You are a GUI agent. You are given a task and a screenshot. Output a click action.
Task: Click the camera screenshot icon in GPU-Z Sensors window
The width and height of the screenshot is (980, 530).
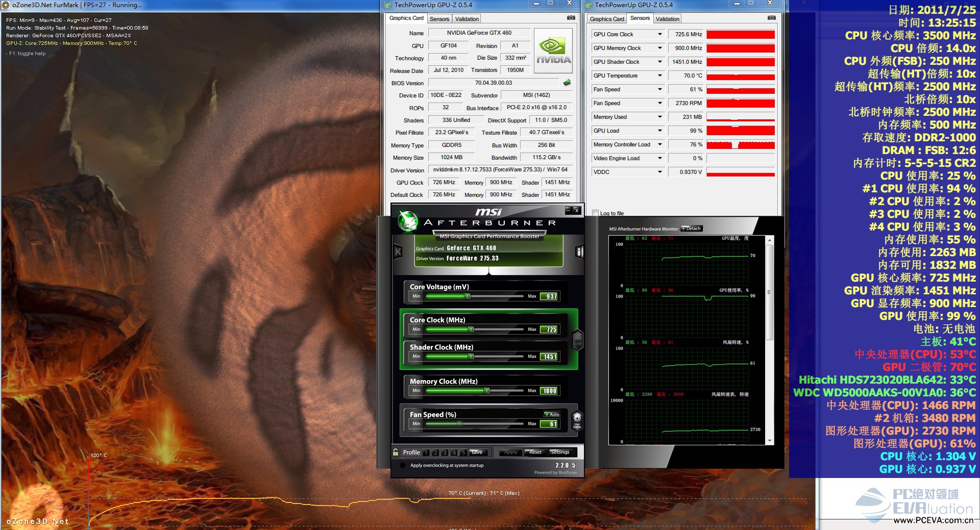772,18
